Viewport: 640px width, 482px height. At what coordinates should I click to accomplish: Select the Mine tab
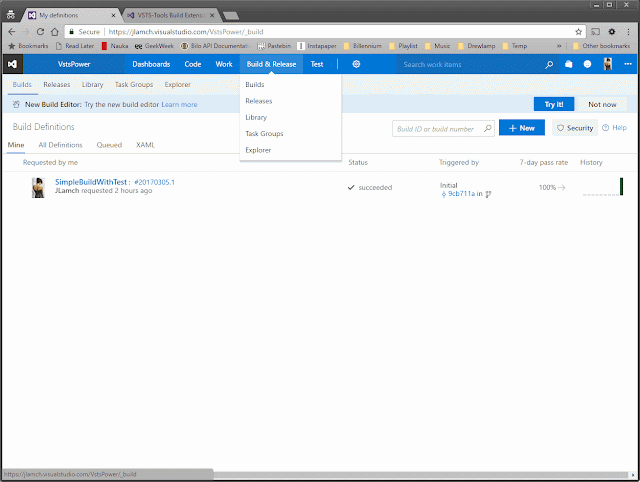click(x=16, y=145)
